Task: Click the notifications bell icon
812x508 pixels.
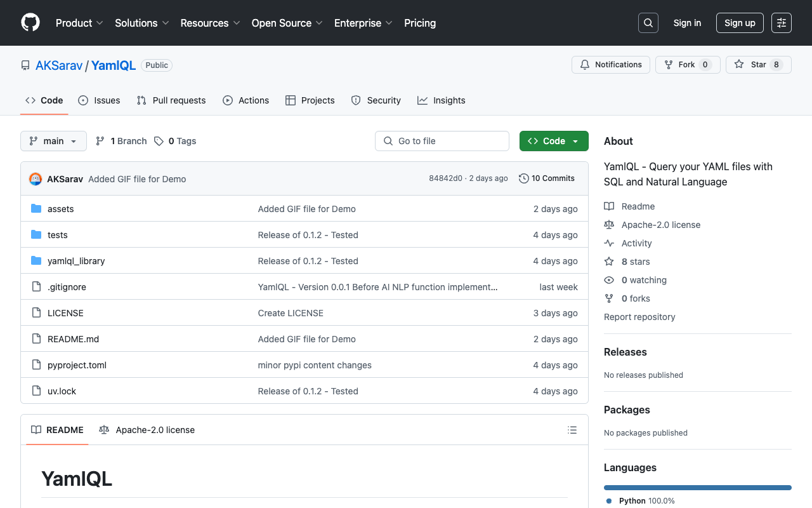Action: tap(584, 64)
